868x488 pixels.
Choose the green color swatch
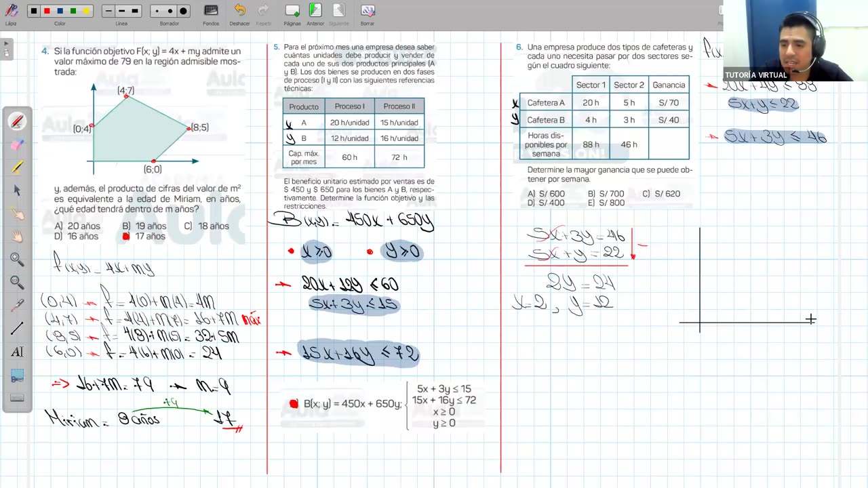[x=73, y=11]
